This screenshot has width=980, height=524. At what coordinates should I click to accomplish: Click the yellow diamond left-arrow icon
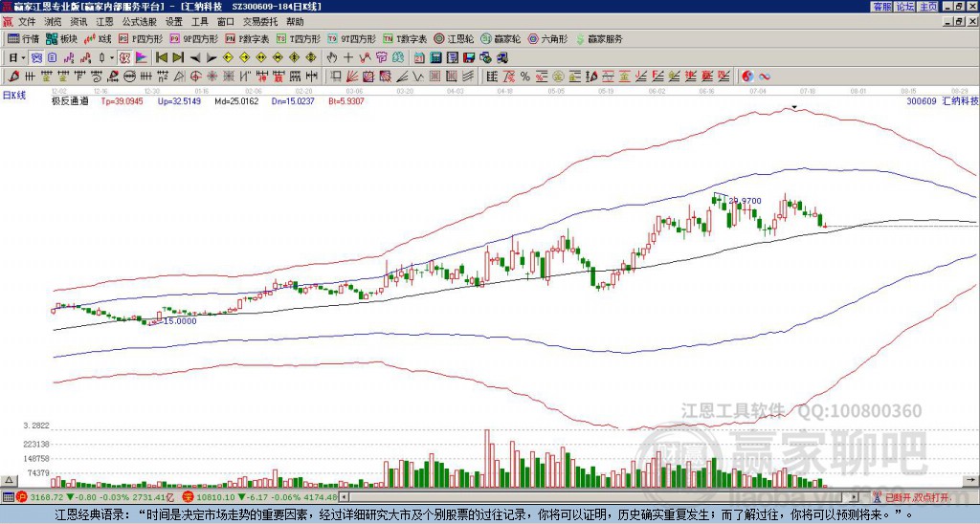[228, 58]
